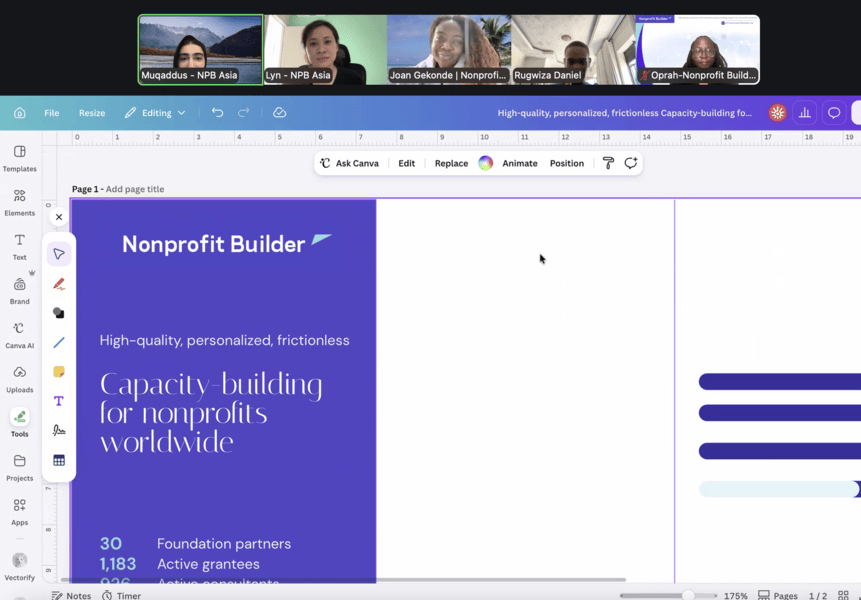
Task: Choose the signature tool
Action: coord(59,430)
